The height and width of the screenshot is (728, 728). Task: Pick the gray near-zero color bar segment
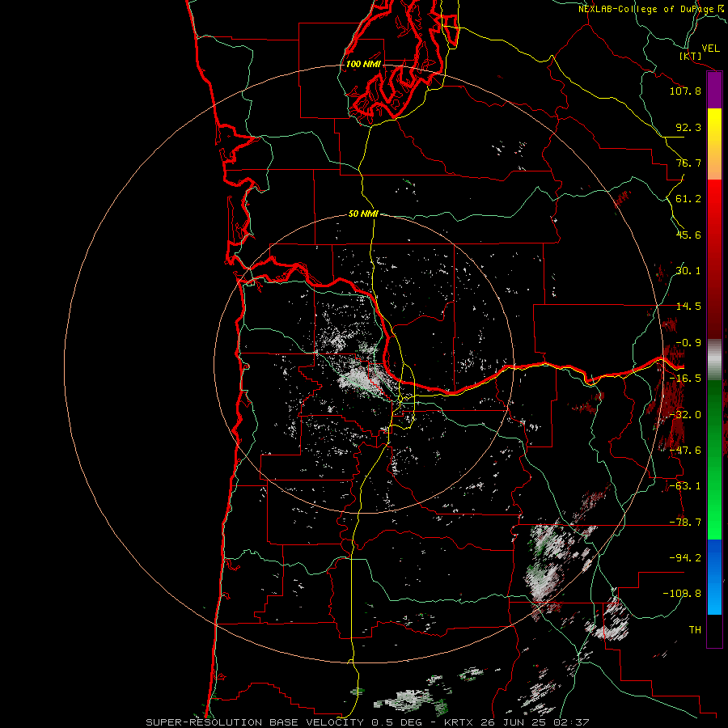point(714,360)
